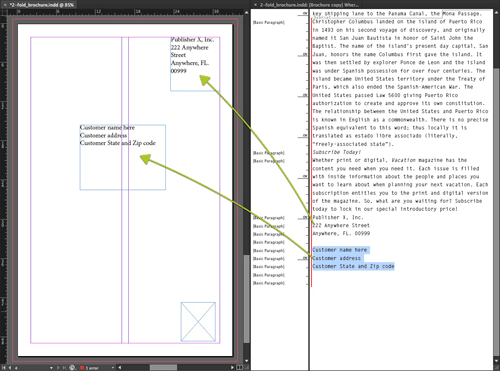500x371 pixels.
Task: Click Basic Paragraph label beside Publisher X line
Action: pos(269,218)
